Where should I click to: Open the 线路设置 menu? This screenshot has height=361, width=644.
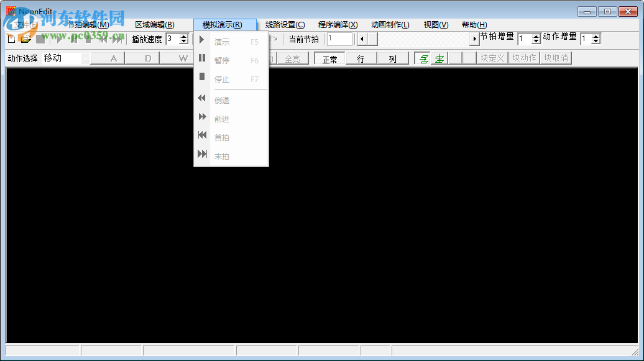click(x=285, y=24)
